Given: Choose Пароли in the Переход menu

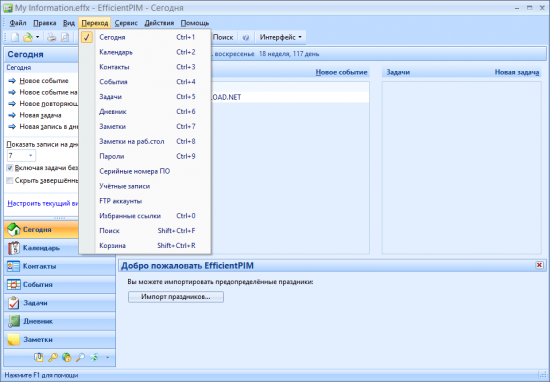Looking at the screenshot, I should (x=145, y=156).
